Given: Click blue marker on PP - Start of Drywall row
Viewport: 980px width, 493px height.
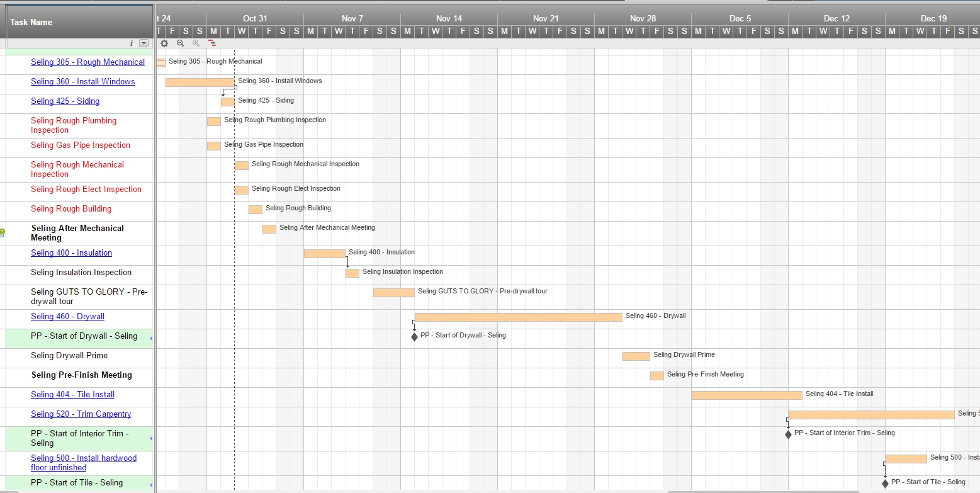Looking at the screenshot, I should pyautogui.click(x=151, y=338).
